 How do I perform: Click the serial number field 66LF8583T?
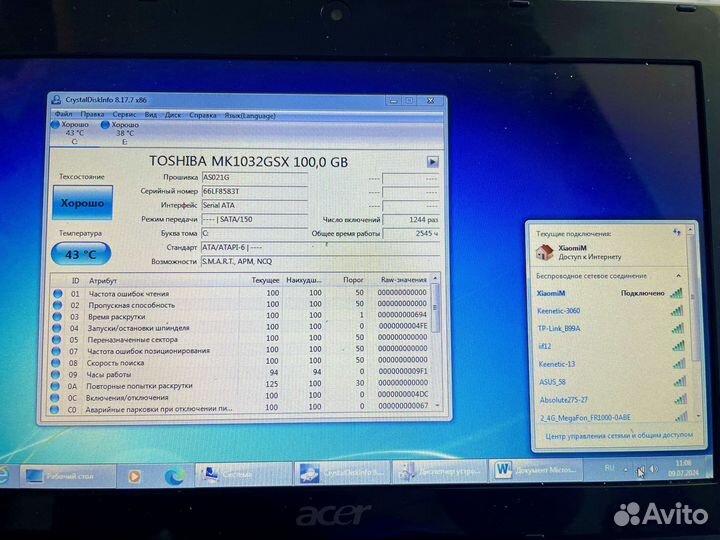click(x=254, y=191)
